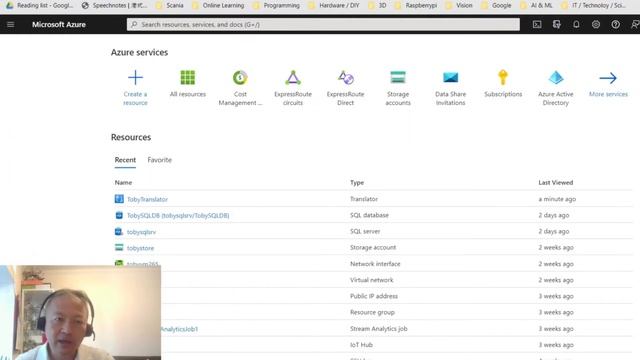Open the Raspberrypi bookmarks folder
Image resolution: width=640 pixels, height=360 pixels.
[x=416, y=5]
